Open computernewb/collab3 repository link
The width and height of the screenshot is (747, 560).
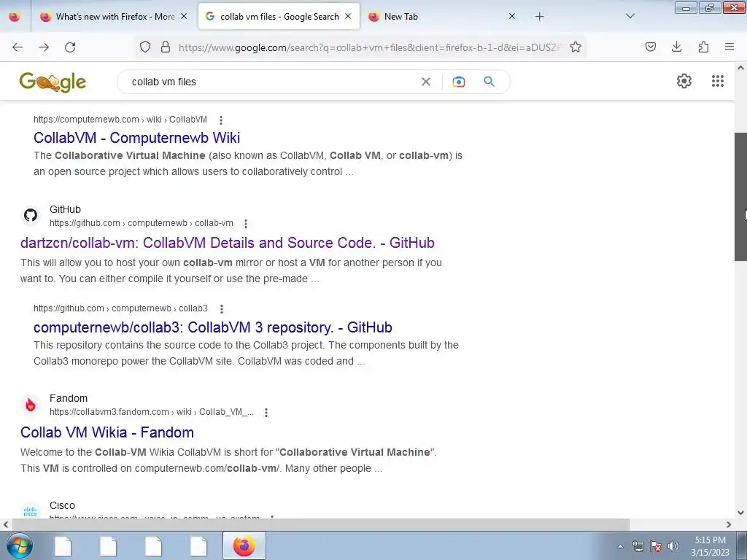(x=213, y=327)
